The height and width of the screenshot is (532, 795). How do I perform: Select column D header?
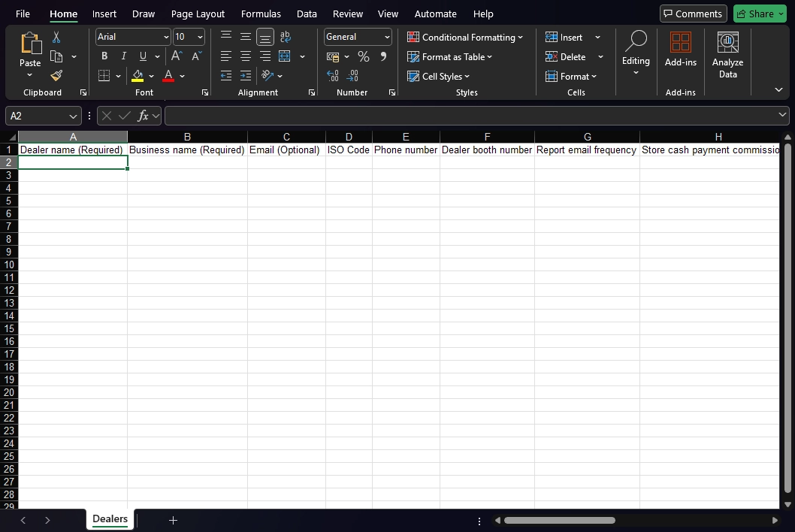point(349,137)
